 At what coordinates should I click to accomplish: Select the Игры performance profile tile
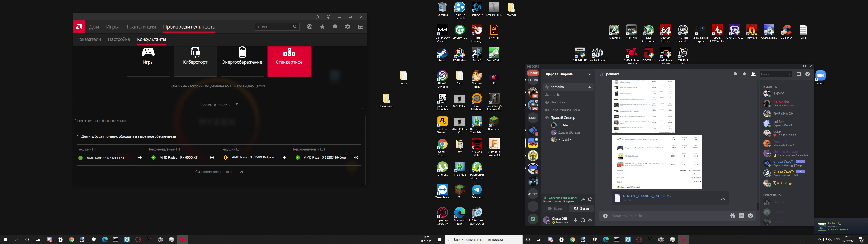point(148,61)
